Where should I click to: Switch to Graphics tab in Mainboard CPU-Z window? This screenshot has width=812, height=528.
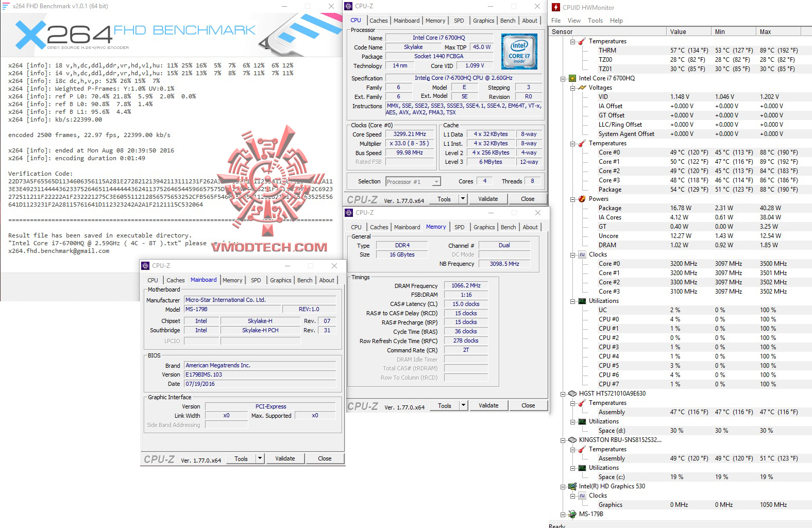pos(281,280)
